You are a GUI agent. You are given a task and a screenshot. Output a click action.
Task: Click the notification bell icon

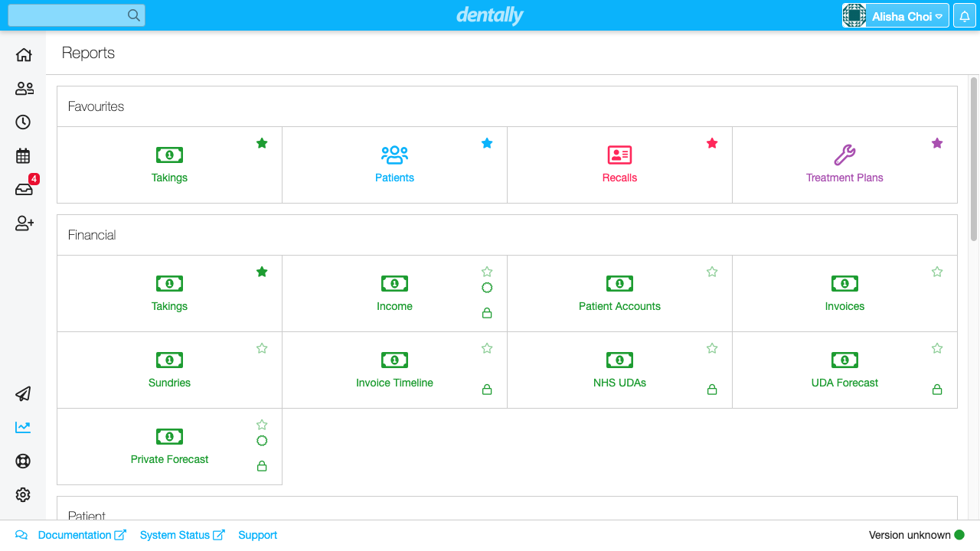pos(964,16)
